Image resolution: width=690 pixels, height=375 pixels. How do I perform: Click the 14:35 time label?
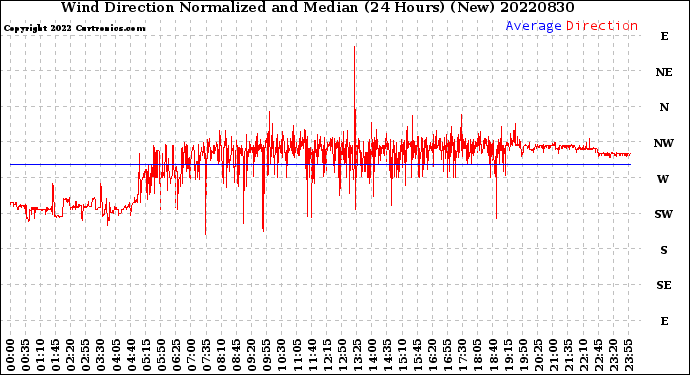387,356
